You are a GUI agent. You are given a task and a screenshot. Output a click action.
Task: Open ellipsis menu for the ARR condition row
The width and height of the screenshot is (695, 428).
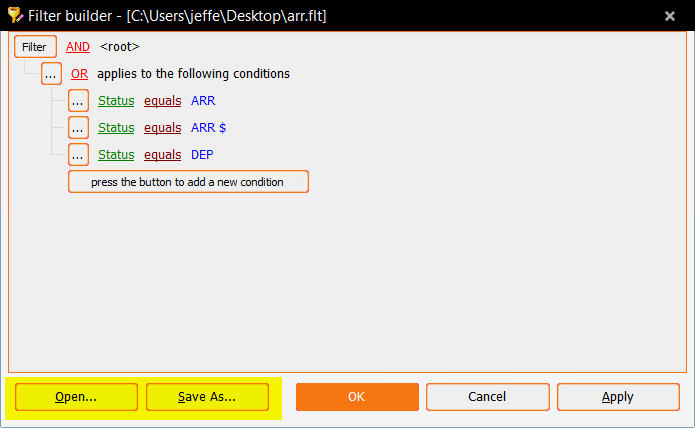(79, 101)
